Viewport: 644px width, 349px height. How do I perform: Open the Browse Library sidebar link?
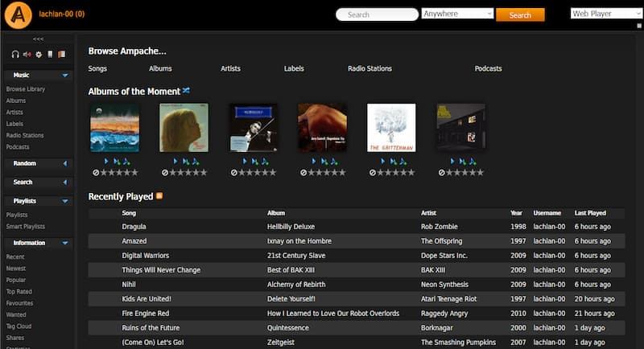(26, 89)
